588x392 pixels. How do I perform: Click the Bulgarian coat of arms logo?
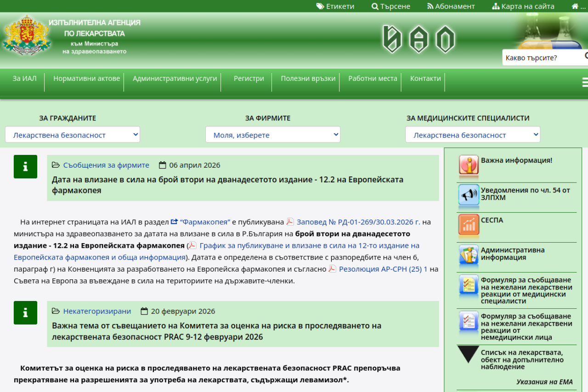27,36
